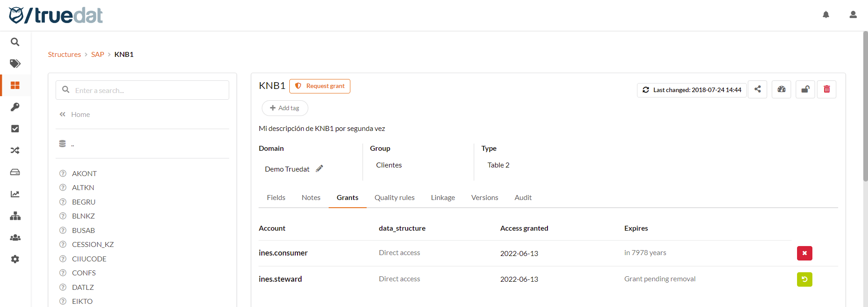The height and width of the screenshot is (307, 868).
Task: Open the search icon in left sidebar
Action: pyautogui.click(x=15, y=42)
